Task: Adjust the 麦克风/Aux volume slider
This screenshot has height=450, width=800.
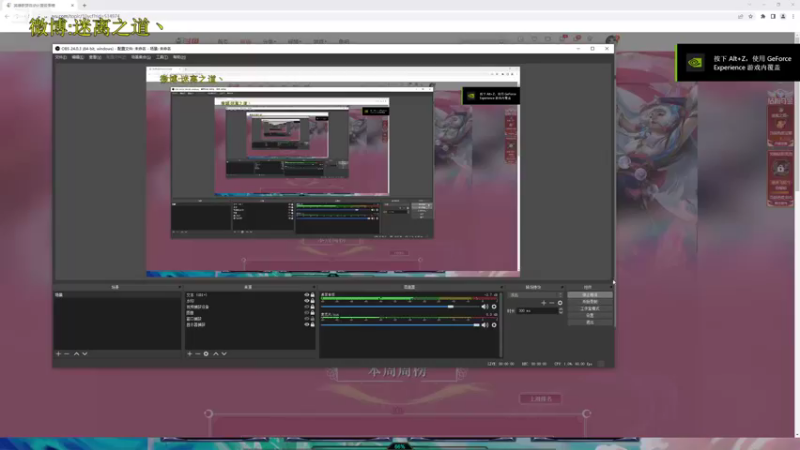Action: tap(476, 325)
